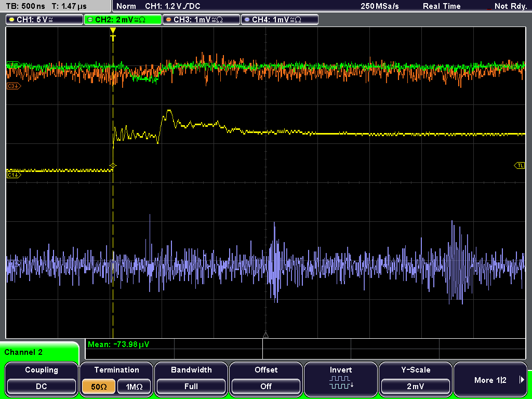Viewport: 532px width, 399px height.
Task: Click the Norm trigger mode label
Action: pos(126,6)
